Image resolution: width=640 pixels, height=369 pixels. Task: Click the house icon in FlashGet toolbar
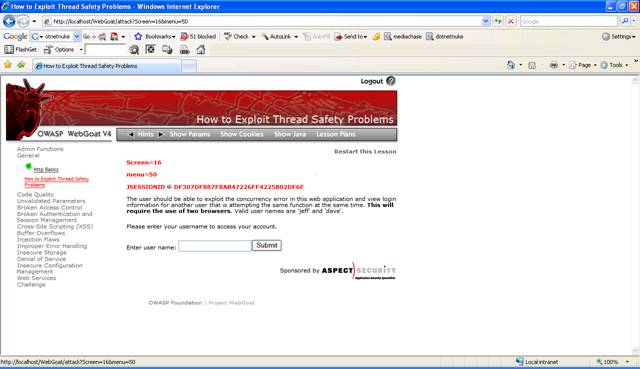click(200, 50)
